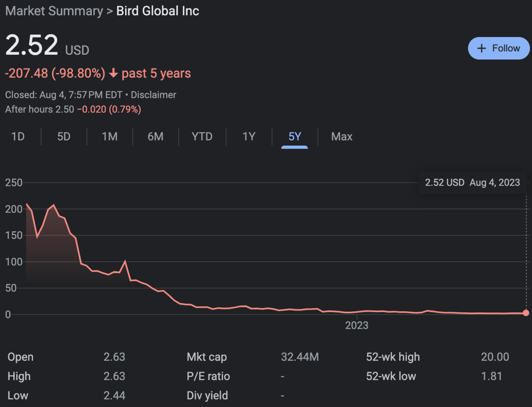Click the Div yield label
The image size is (532, 407).
(x=207, y=395)
